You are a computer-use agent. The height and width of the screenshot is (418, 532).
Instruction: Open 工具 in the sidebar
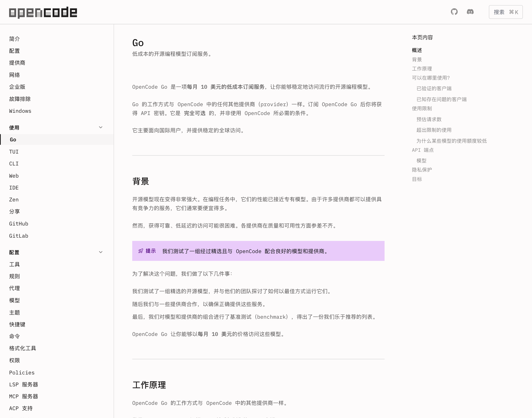tap(14, 264)
